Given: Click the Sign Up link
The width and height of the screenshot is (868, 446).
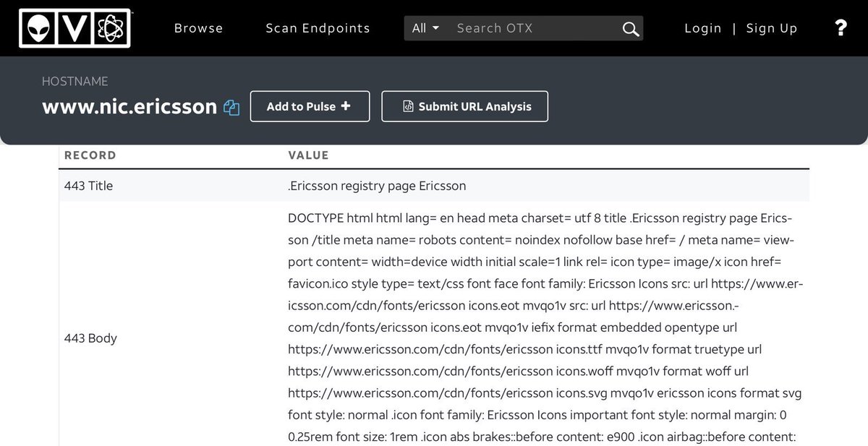Looking at the screenshot, I should [771, 28].
